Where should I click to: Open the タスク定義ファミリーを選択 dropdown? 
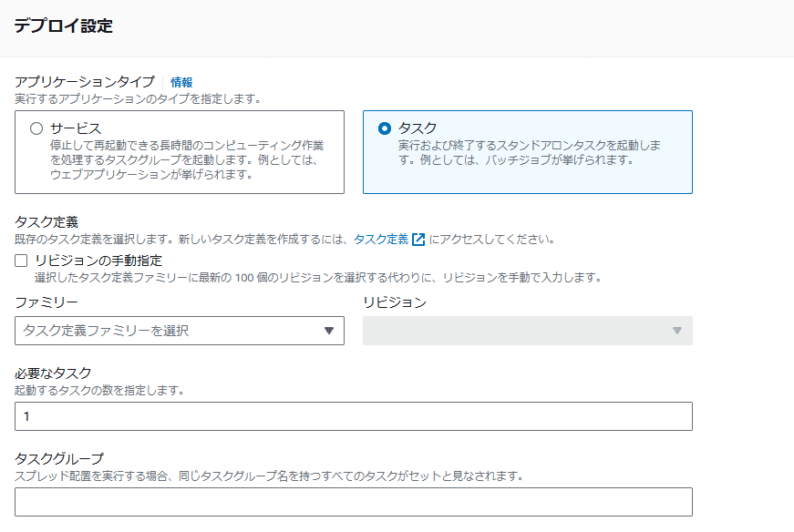pos(169,331)
